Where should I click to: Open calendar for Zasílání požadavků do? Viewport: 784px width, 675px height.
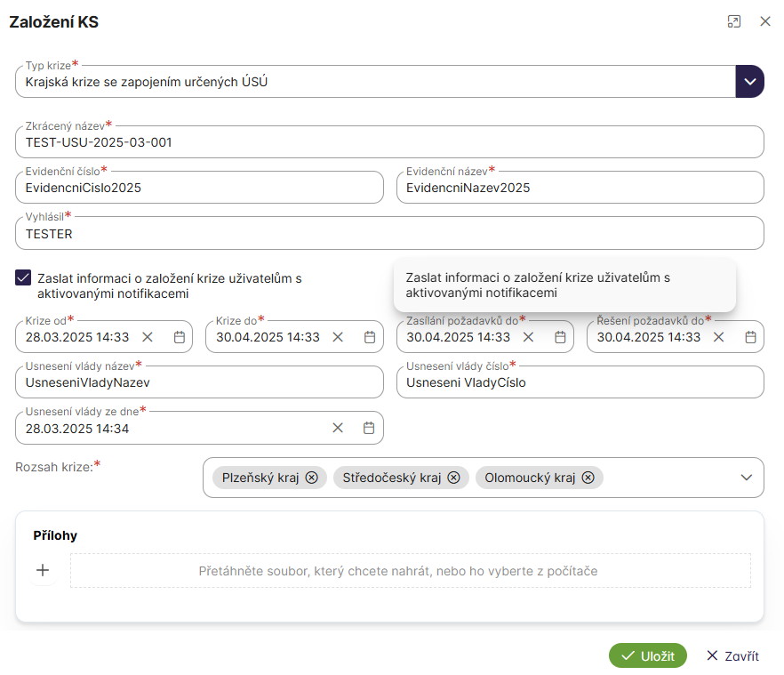(560, 337)
